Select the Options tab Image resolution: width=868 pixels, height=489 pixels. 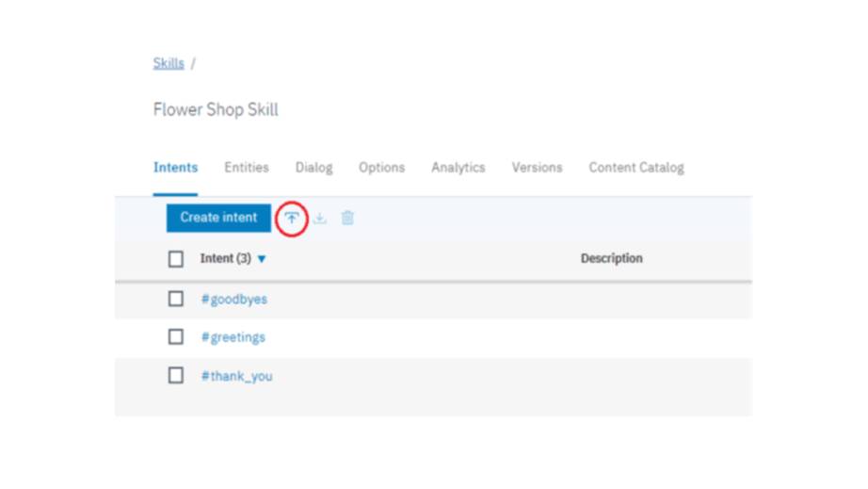coord(381,168)
